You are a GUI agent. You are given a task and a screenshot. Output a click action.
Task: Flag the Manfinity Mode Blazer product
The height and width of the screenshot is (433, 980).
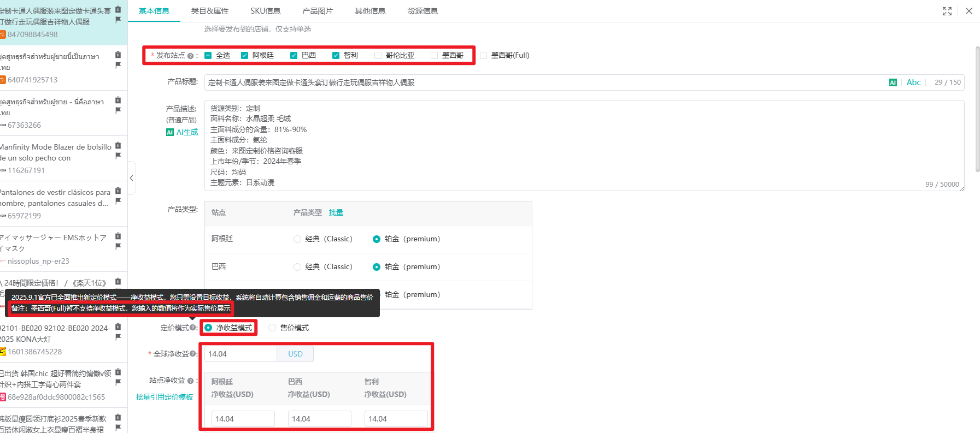[118, 156]
